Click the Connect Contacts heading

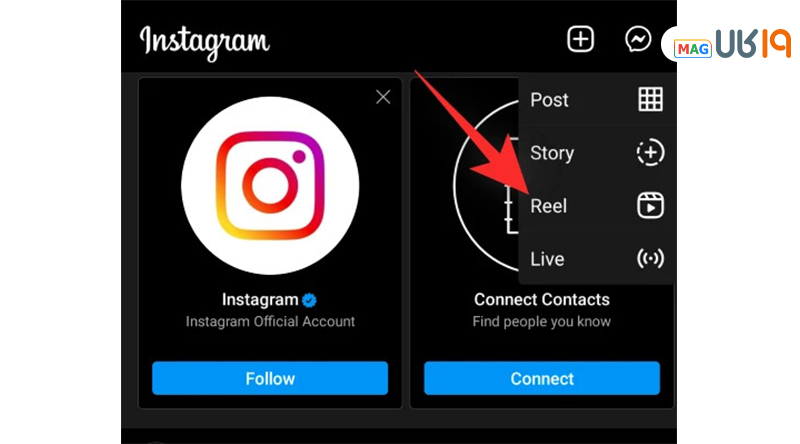[542, 300]
